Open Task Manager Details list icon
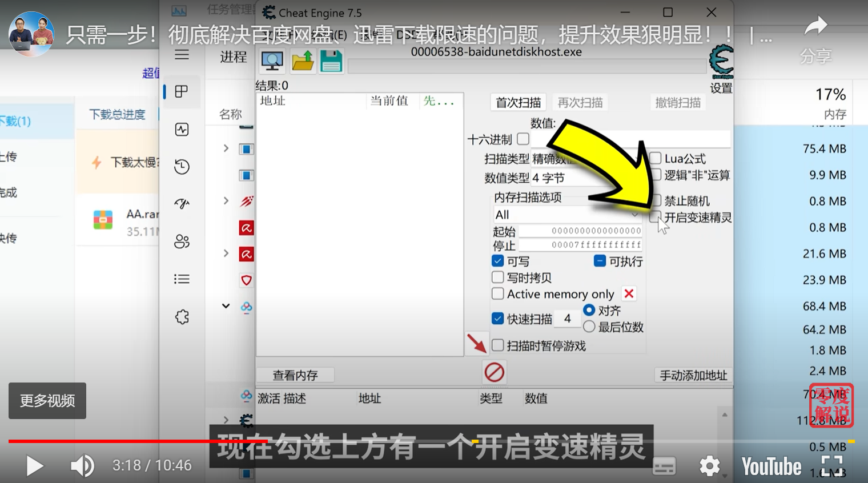This screenshot has width=868, height=483. click(182, 279)
